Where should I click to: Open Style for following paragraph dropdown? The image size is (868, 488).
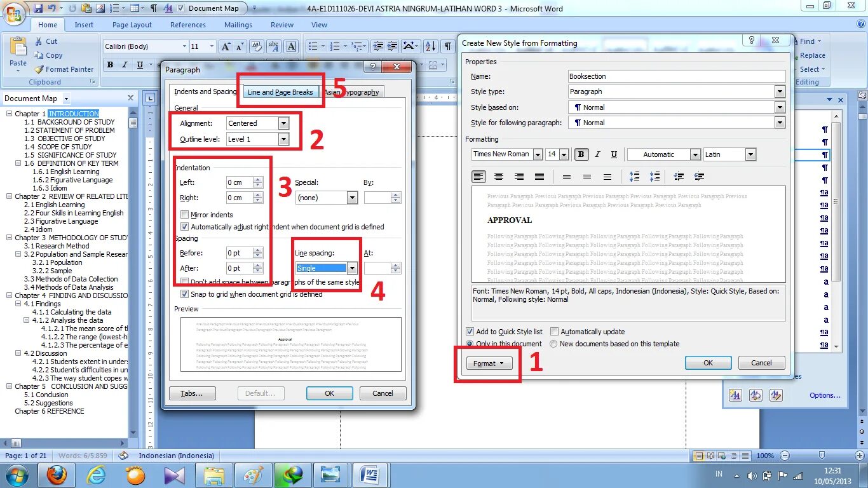pyautogui.click(x=780, y=123)
